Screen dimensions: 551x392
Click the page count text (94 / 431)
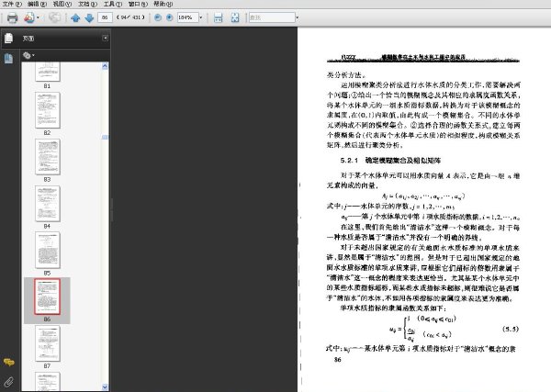(x=130, y=17)
